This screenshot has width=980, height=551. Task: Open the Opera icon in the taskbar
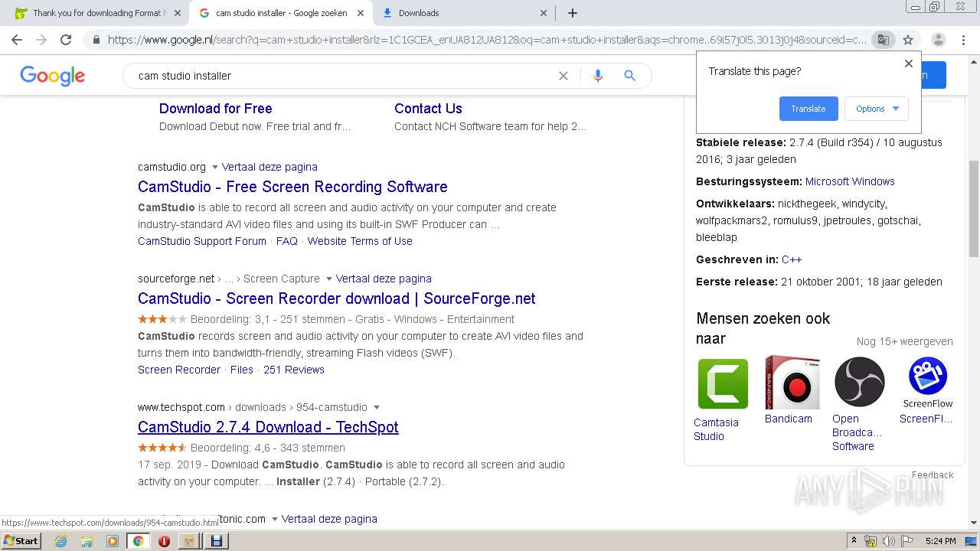point(164,541)
